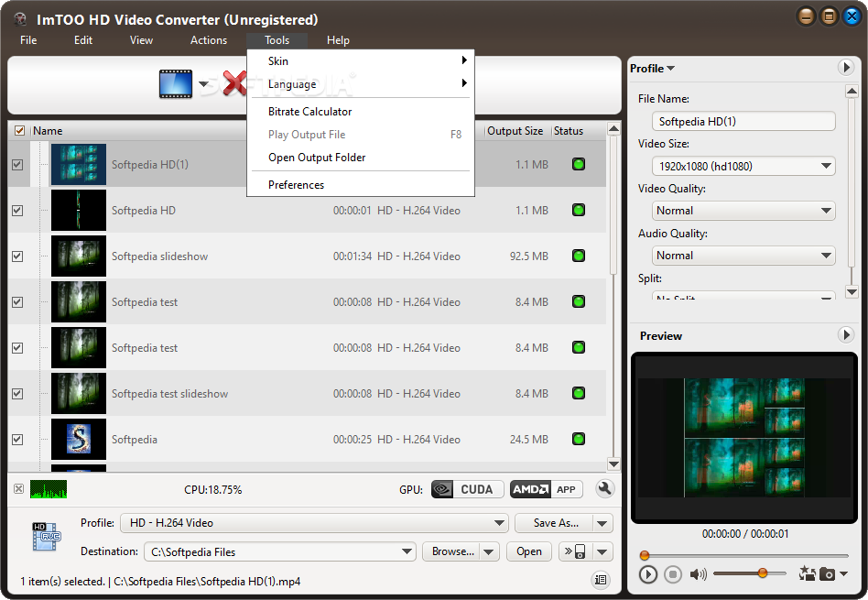Screen dimensions: 868x600
Task: Mute the preview volume speaker icon
Action: [x=698, y=574]
